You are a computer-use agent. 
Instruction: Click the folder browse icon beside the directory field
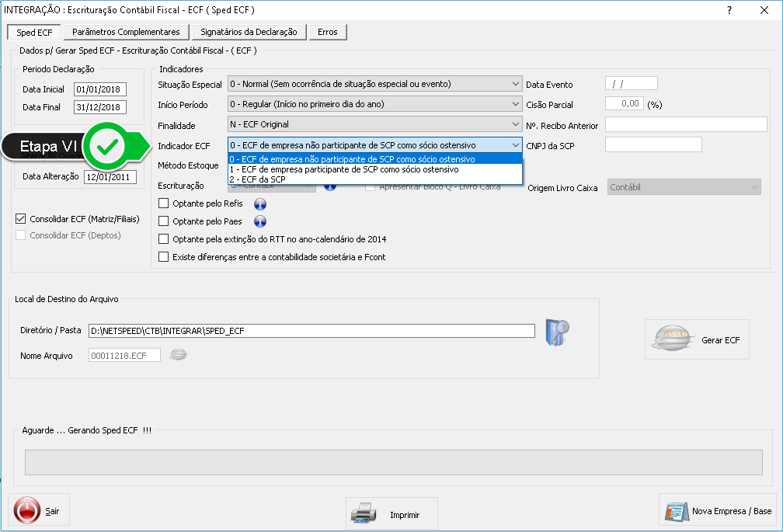[558, 331]
